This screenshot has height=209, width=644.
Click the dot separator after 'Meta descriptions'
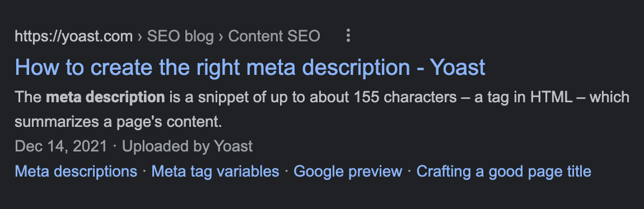(144, 170)
